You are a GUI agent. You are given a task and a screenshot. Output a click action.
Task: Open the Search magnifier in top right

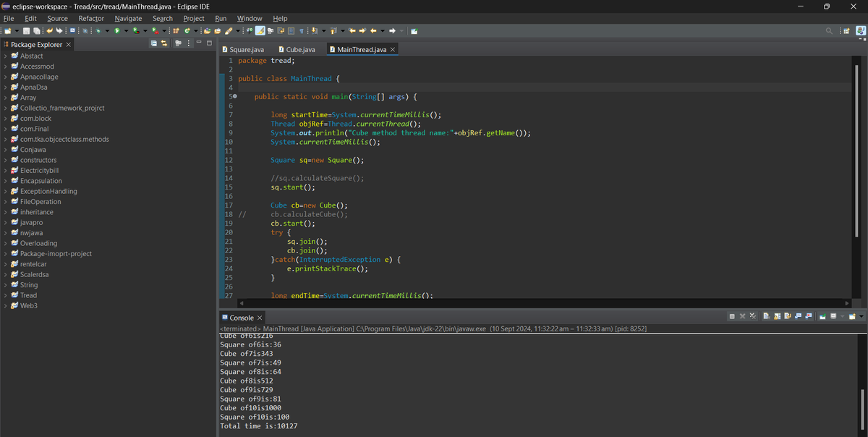point(830,31)
